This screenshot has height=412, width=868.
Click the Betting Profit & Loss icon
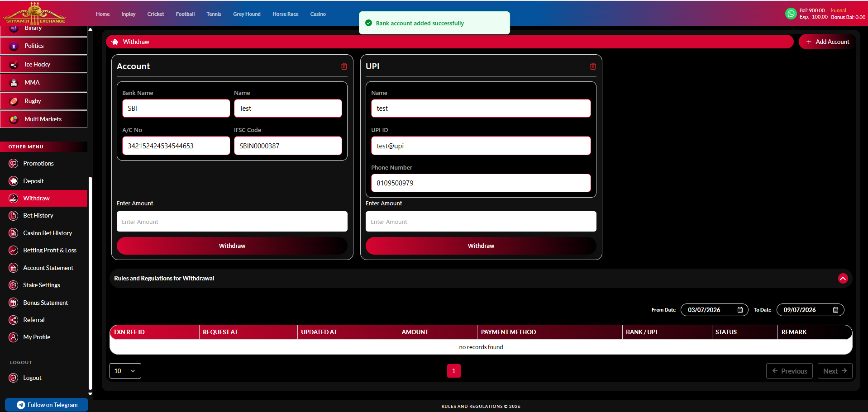14,250
